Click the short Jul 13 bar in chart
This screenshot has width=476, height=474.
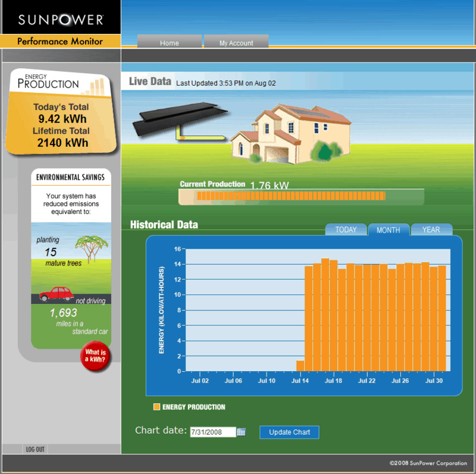point(300,366)
